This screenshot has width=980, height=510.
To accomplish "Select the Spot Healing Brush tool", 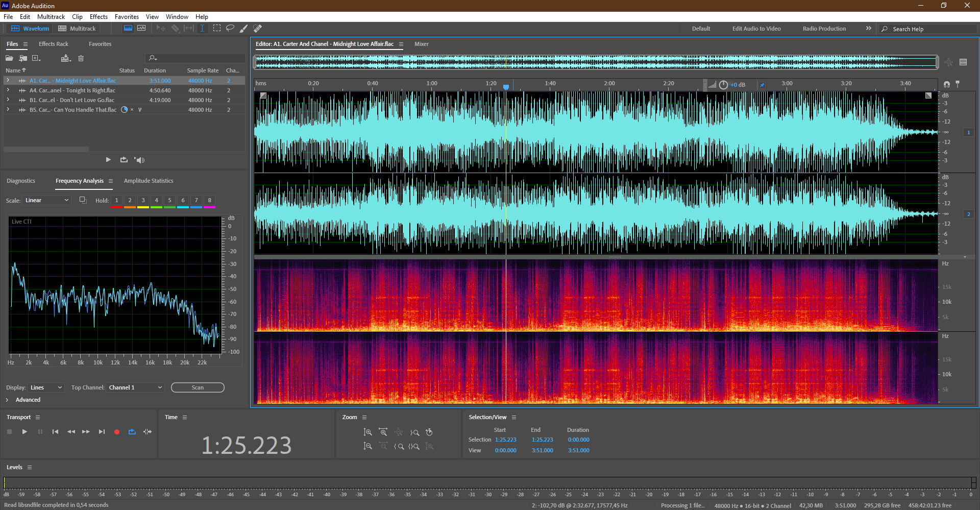I will click(x=258, y=29).
